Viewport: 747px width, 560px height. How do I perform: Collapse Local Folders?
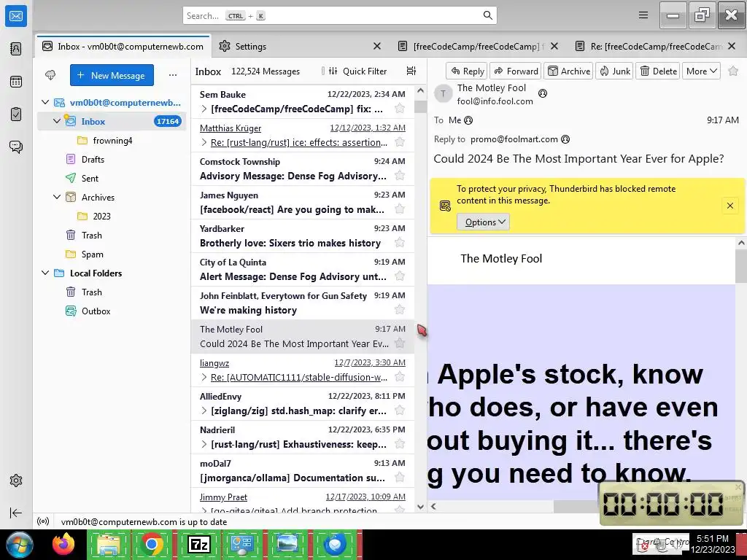click(45, 273)
